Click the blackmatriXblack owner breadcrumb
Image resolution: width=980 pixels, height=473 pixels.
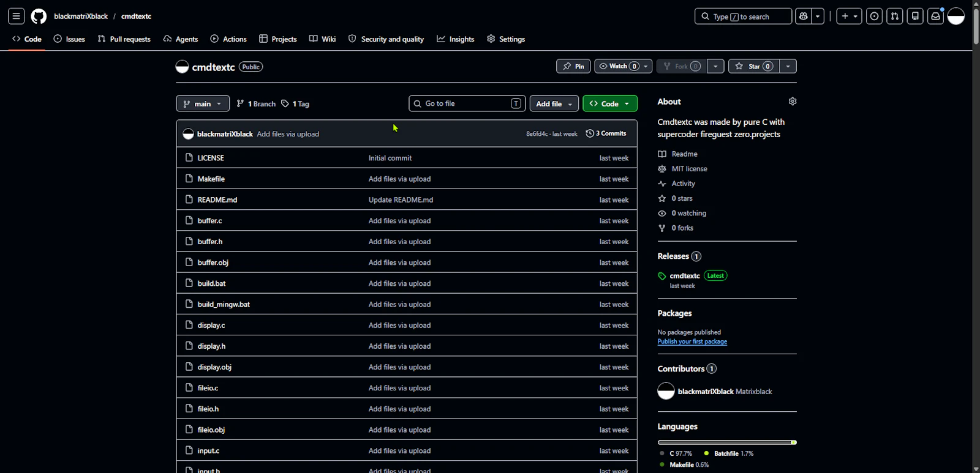(81, 17)
